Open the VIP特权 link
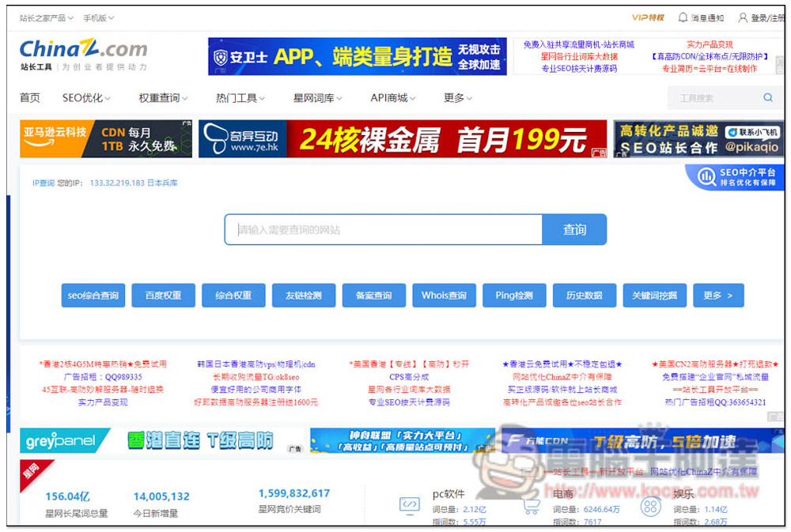791x532 pixels. point(648,17)
